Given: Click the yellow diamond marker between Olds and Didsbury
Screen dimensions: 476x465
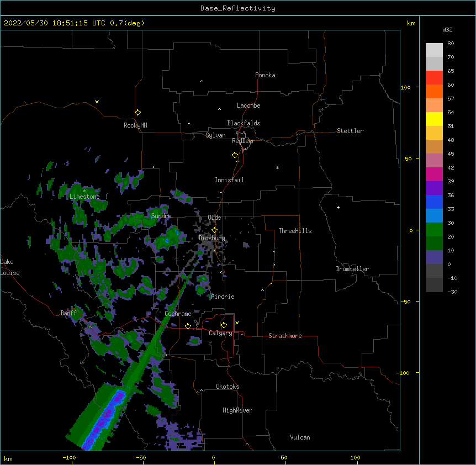Looking at the screenshot, I should click(x=214, y=230).
